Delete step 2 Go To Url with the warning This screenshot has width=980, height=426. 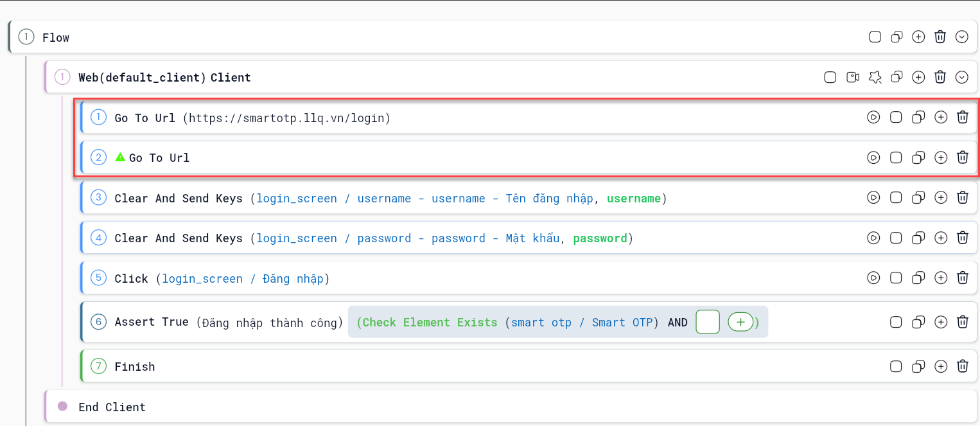[x=963, y=157]
